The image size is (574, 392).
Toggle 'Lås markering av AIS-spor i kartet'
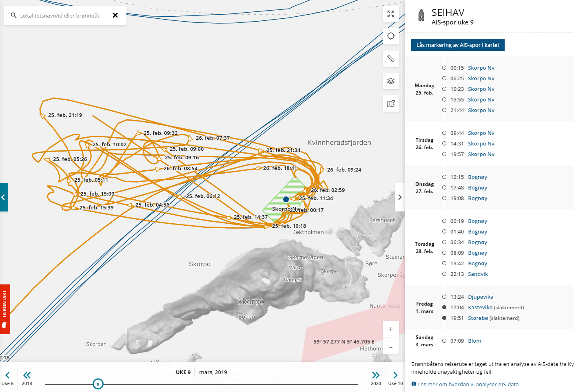[x=458, y=45]
